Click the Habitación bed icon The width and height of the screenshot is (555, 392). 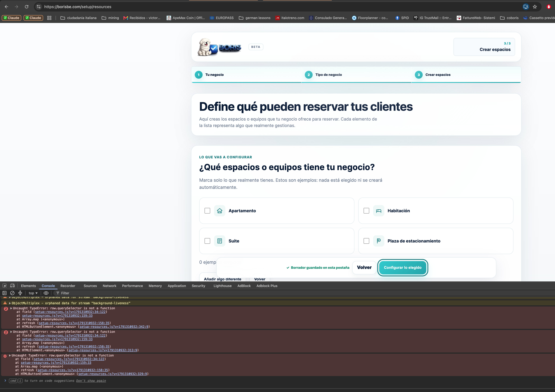click(x=379, y=211)
